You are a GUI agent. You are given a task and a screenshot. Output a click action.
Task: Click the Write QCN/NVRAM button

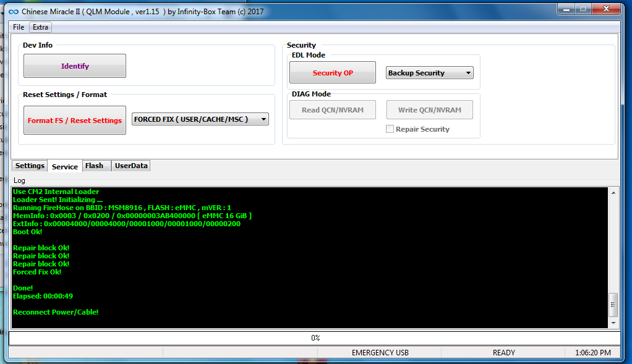(x=430, y=110)
